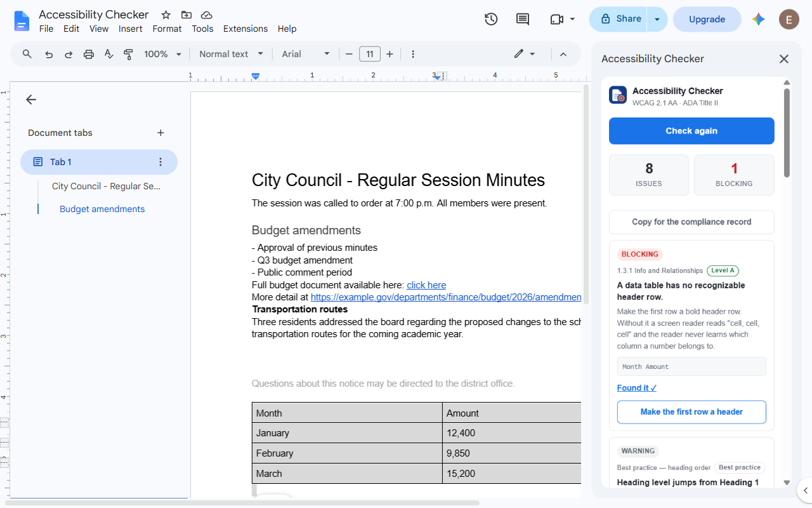Viewport: 812px width, 508px height.
Task: Search the menus with magnifier icon
Action: (27, 54)
